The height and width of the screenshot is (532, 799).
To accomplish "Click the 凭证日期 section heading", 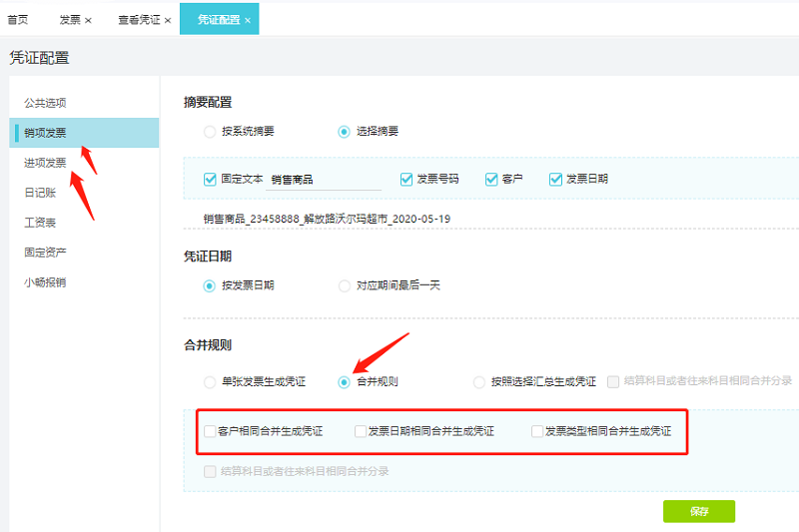I will coord(208,257).
